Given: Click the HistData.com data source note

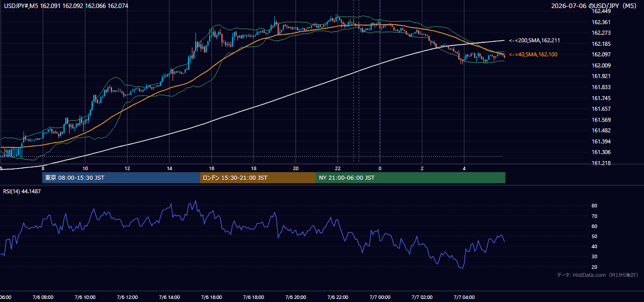Looking at the screenshot, I should [597, 275].
